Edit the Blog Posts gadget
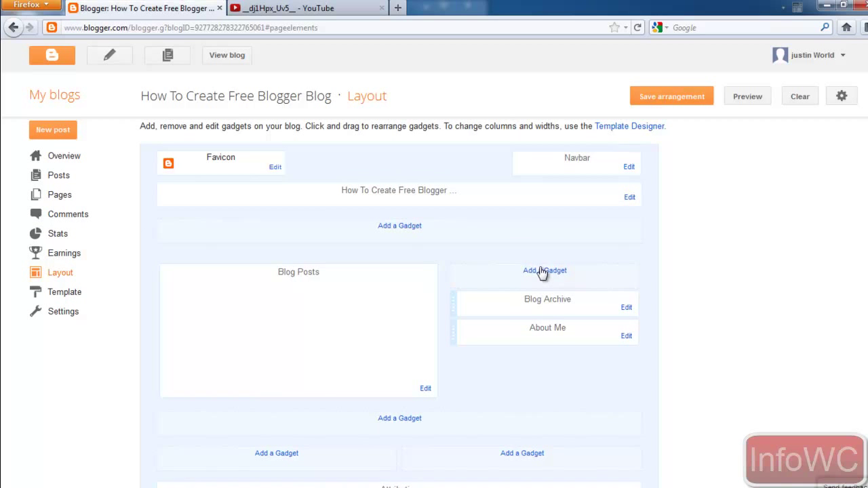 (425, 388)
